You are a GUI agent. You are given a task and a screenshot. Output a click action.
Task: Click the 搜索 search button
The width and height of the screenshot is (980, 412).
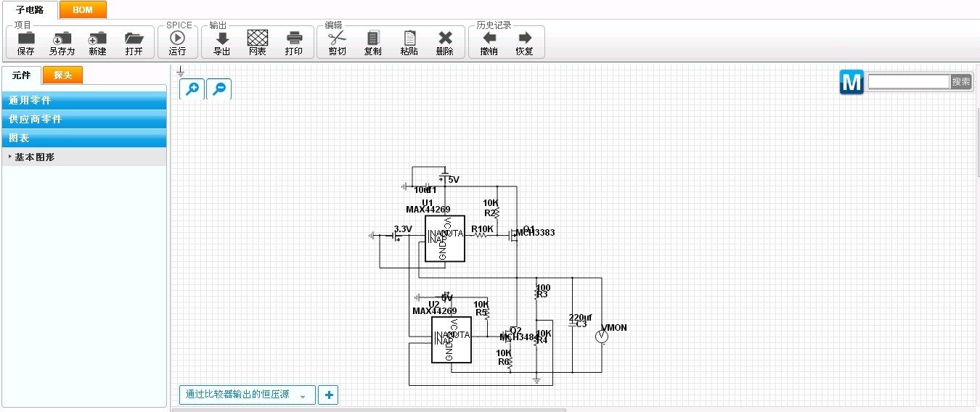click(x=961, y=82)
